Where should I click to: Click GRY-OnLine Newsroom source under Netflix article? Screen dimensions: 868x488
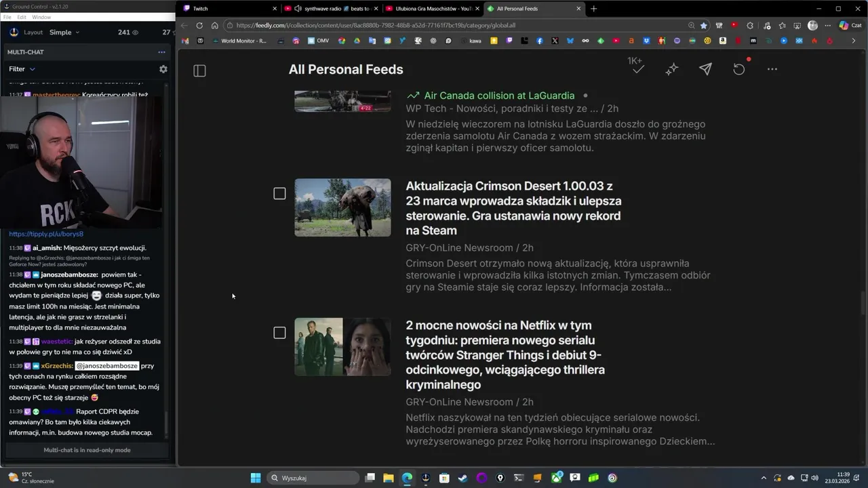459,402
